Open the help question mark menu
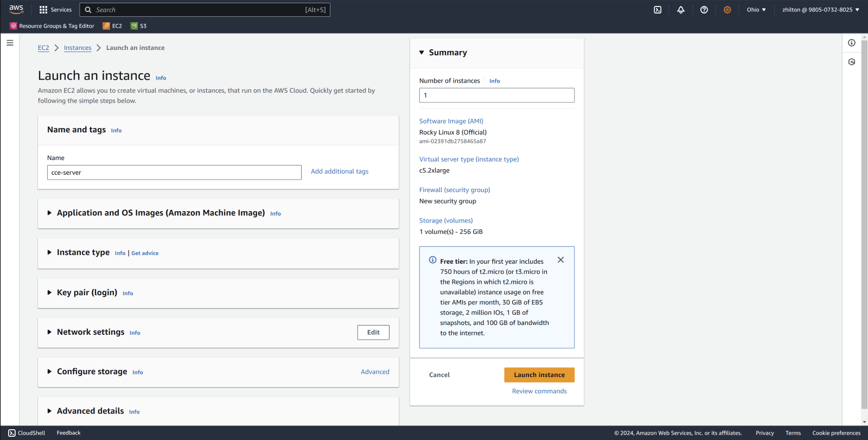 pos(704,10)
